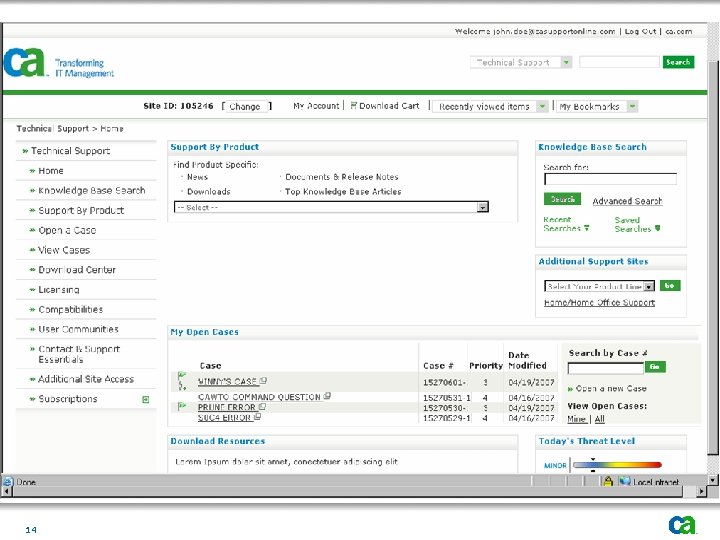The height and width of the screenshot is (540, 720).
Task: Select Support By Product in sidebar
Action: point(81,210)
